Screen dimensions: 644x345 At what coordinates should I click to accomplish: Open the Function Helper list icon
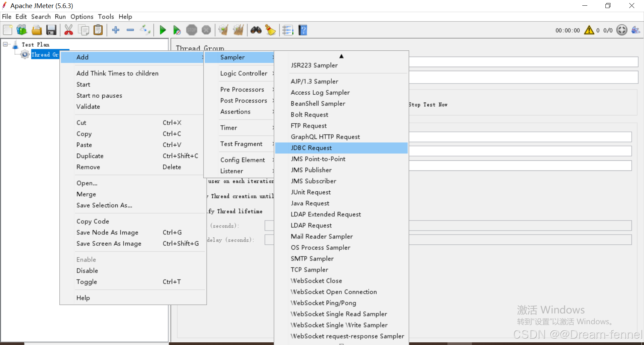point(288,30)
